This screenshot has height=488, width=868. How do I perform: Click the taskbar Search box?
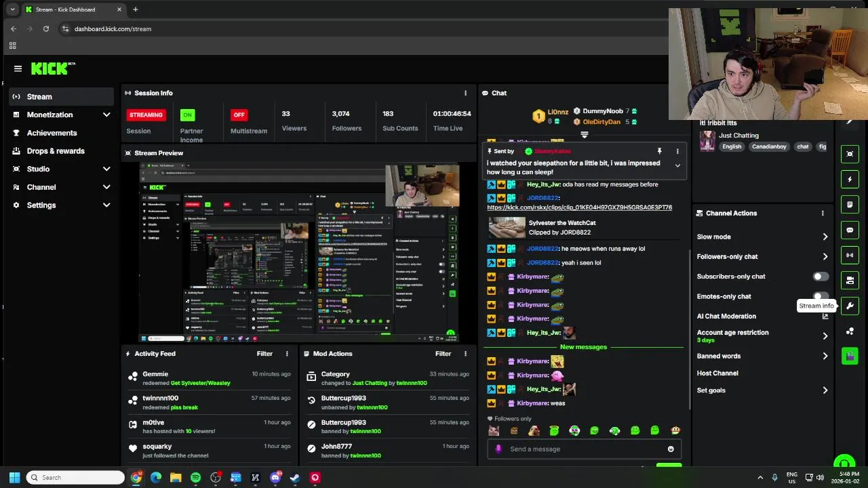coord(75,477)
